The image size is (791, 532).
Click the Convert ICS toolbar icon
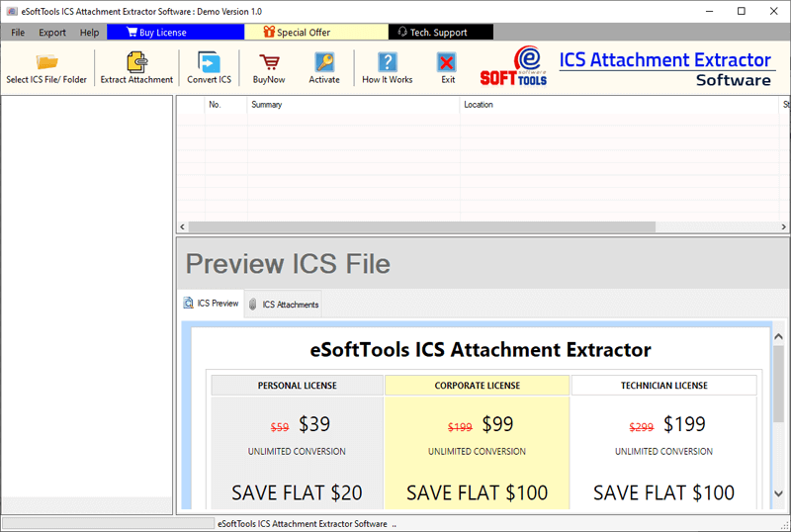[209, 62]
